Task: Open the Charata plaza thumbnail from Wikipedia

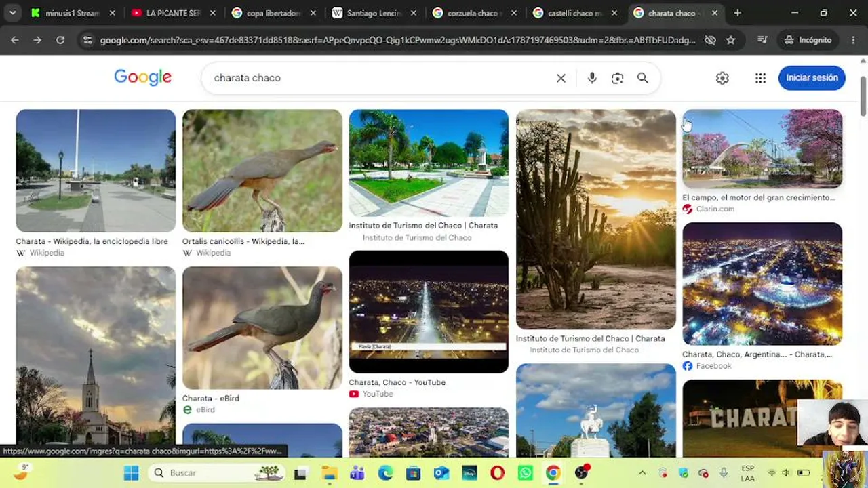Action: [x=96, y=171]
